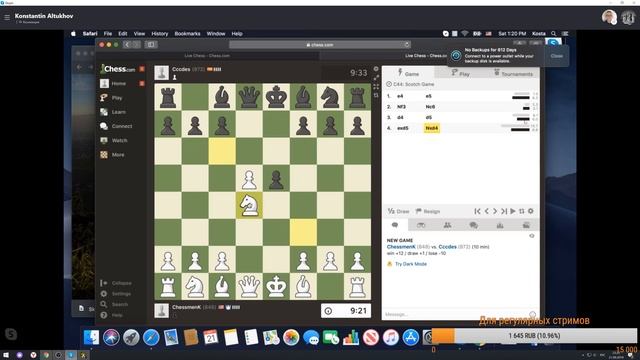Viewport: 640px width, 360px height.
Task: Toggle board focus mode icon
Action: 376,87
